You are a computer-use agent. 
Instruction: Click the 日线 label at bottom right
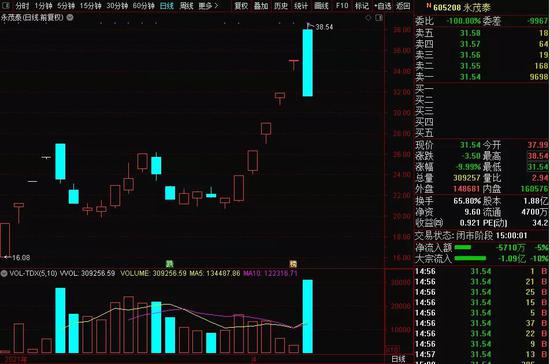click(x=398, y=359)
